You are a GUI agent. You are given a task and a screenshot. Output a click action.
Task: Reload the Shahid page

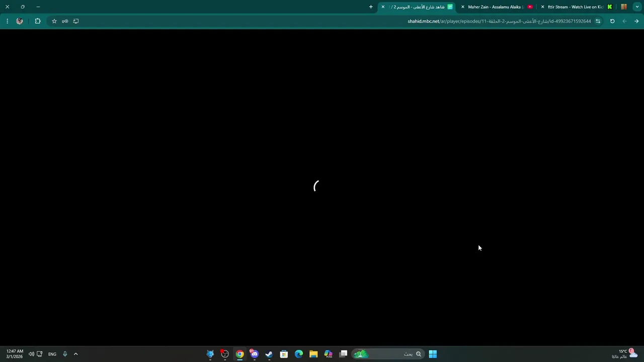pyautogui.click(x=612, y=21)
